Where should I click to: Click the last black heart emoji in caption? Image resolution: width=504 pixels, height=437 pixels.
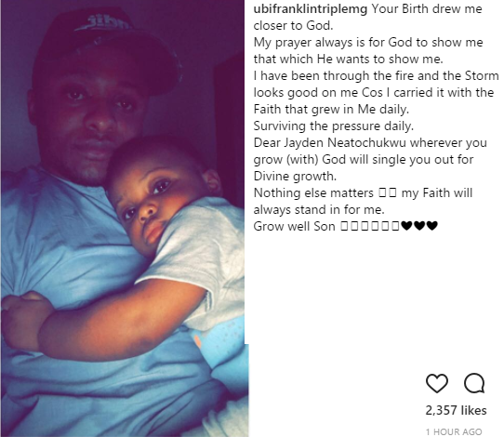pos(432,226)
